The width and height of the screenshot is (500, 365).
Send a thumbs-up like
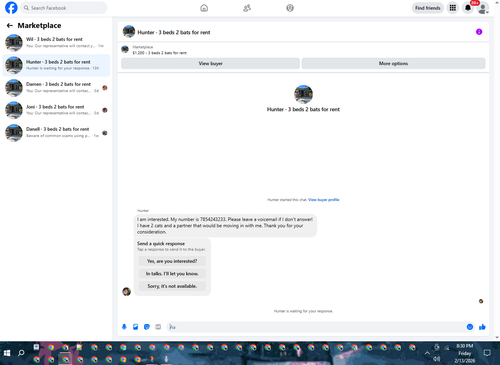pos(482,327)
